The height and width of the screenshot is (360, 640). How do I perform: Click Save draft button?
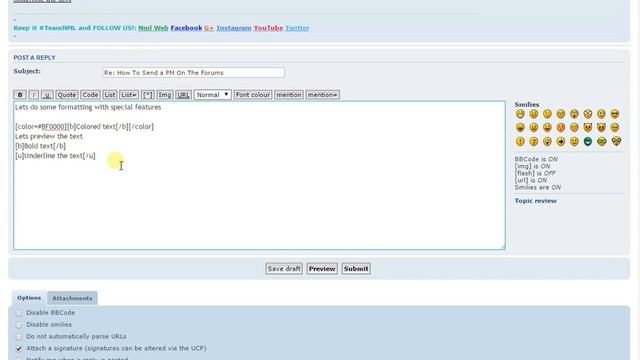[284, 269]
